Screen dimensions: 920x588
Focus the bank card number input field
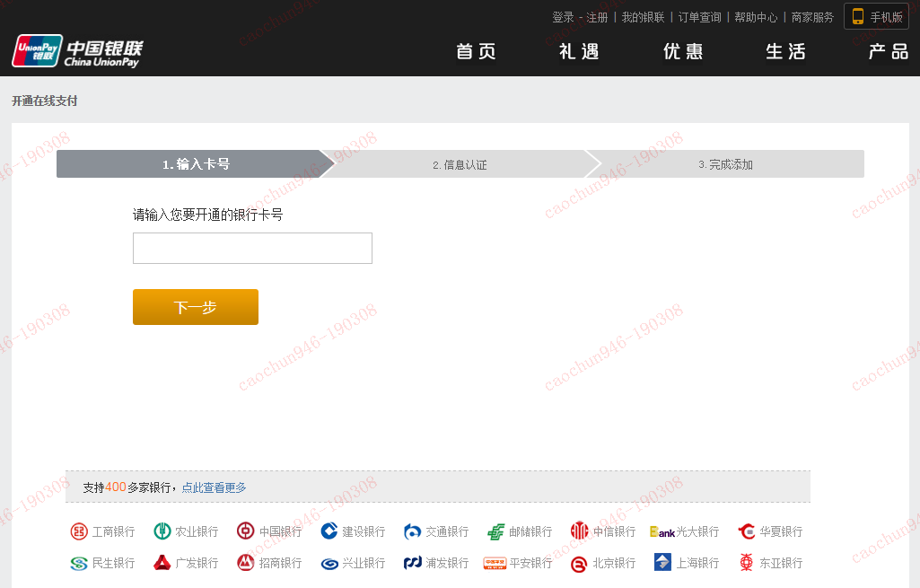click(x=252, y=249)
